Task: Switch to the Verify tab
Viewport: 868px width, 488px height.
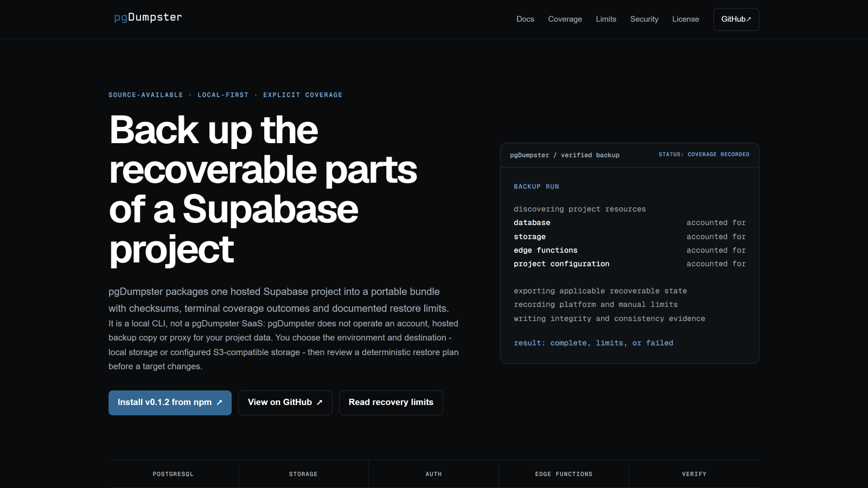Action: [x=694, y=474]
